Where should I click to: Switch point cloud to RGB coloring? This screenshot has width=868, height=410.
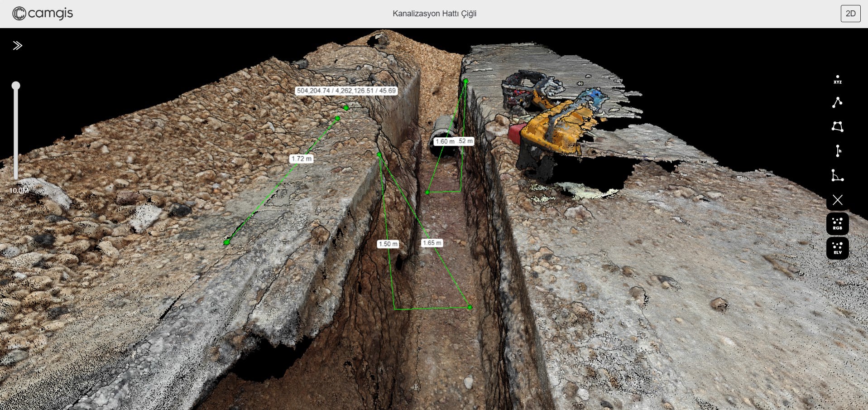click(837, 224)
